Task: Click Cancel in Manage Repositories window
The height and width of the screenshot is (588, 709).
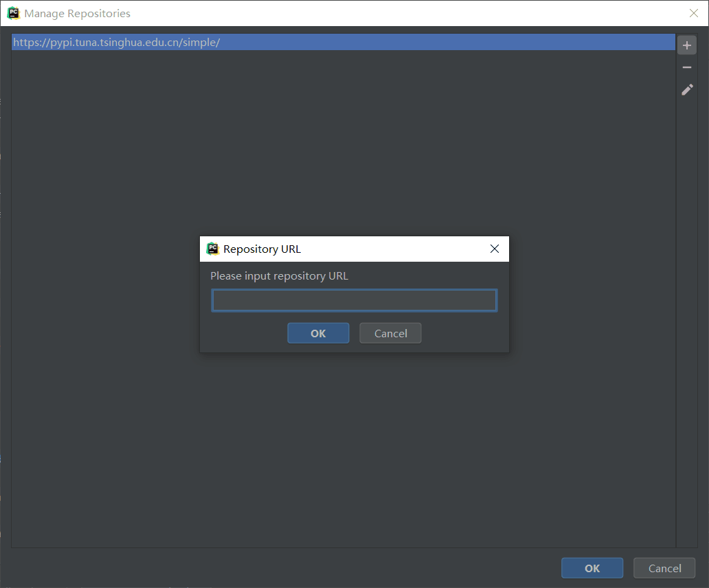Action: (x=664, y=568)
